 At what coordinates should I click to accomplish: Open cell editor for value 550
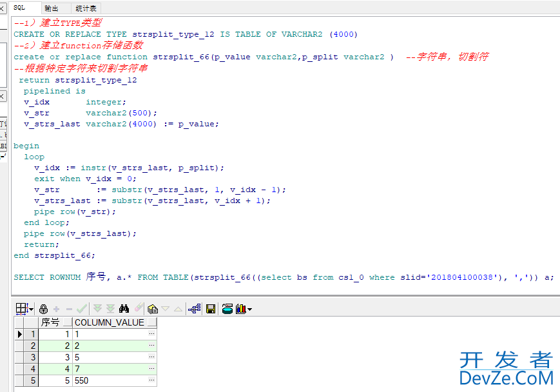coord(151,380)
